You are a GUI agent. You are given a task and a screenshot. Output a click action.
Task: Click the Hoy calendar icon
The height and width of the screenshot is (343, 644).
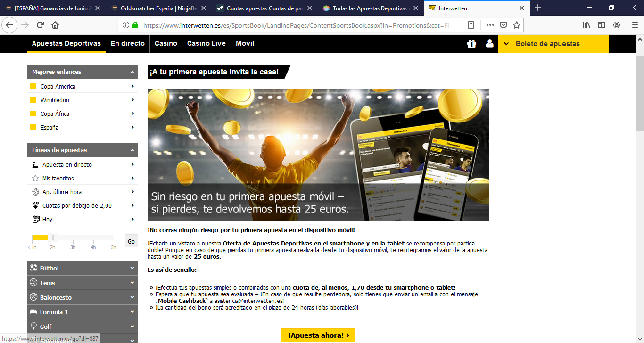35,220
